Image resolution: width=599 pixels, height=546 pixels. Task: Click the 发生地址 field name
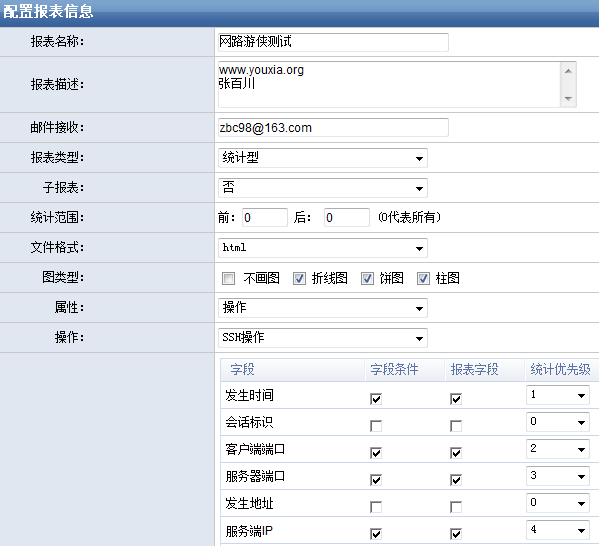[249, 504]
